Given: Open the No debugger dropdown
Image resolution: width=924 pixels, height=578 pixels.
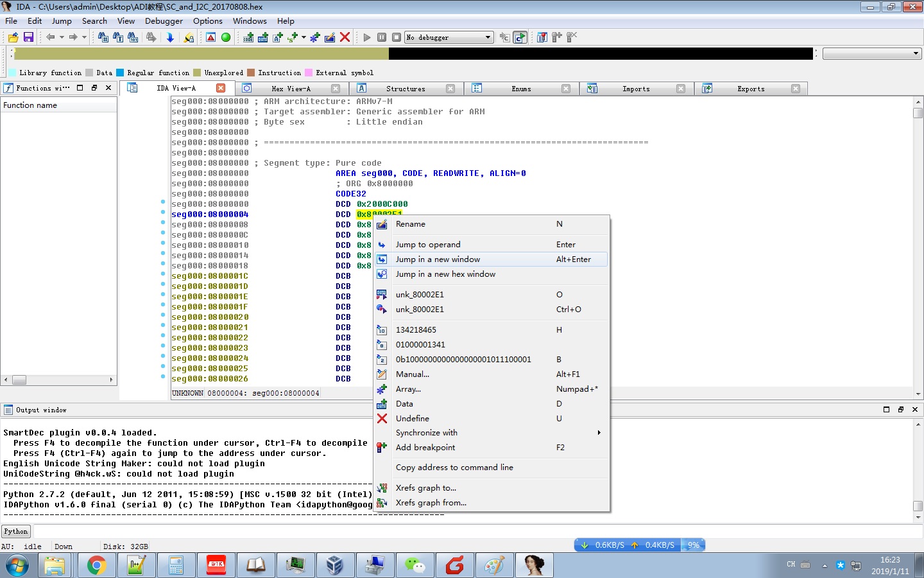Looking at the screenshot, I should 488,37.
